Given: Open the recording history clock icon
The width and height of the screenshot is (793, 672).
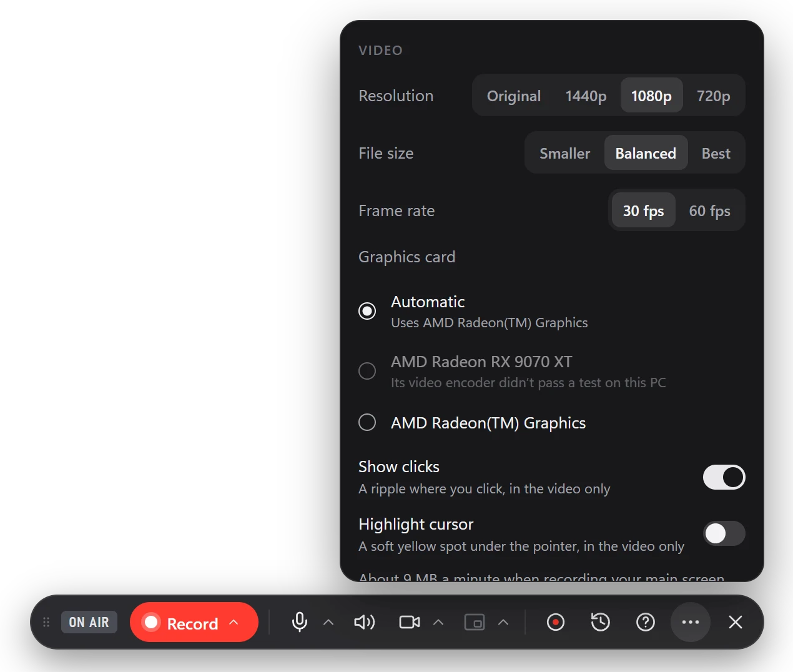Looking at the screenshot, I should pos(601,622).
